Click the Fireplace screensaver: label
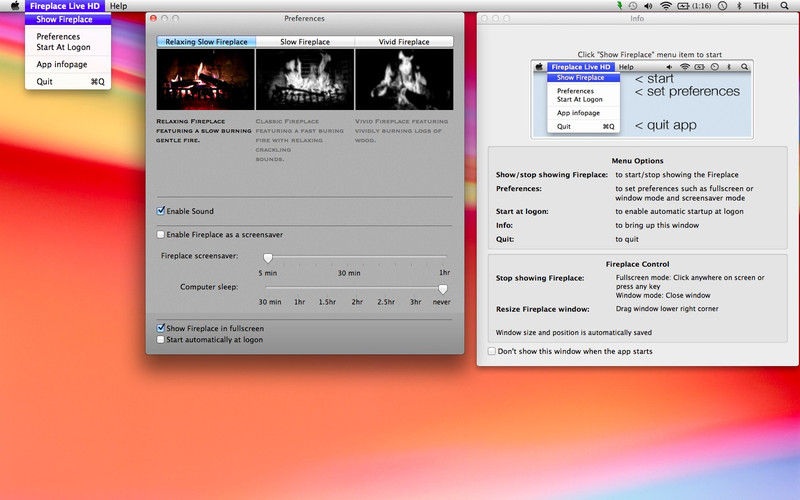This screenshot has height=500, width=800. (199, 256)
